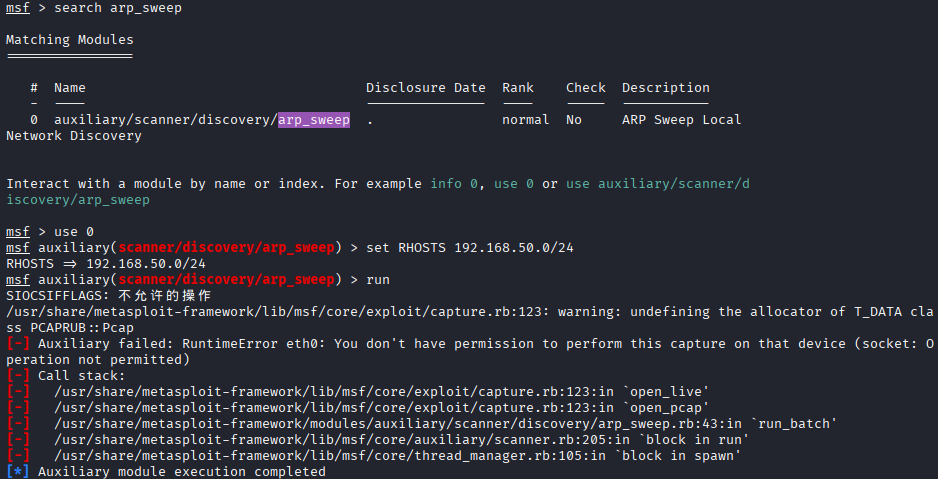Click the 'Auxiliary failed: RuntimeError eth0' line
The width and height of the screenshot is (938, 479).
click(470, 344)
